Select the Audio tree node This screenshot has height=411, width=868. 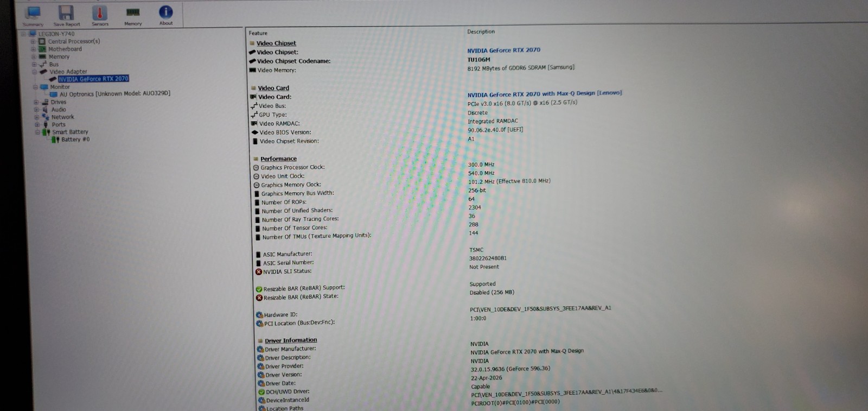[x=59, y=110]
